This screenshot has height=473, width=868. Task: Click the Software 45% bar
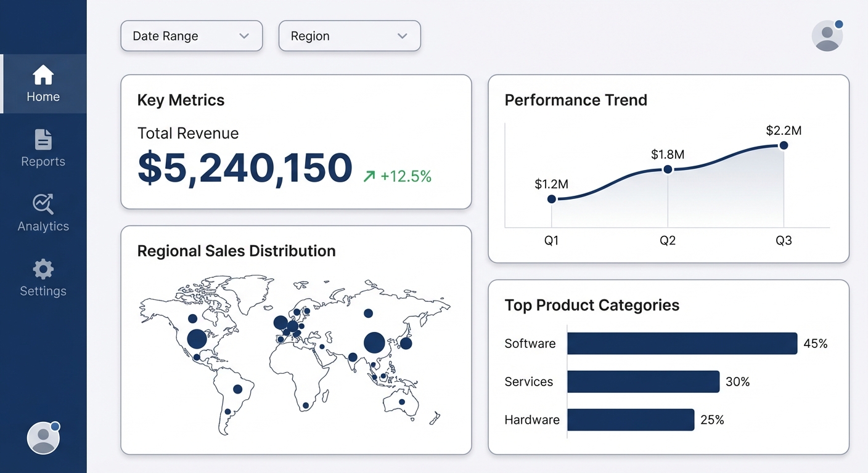681,344
